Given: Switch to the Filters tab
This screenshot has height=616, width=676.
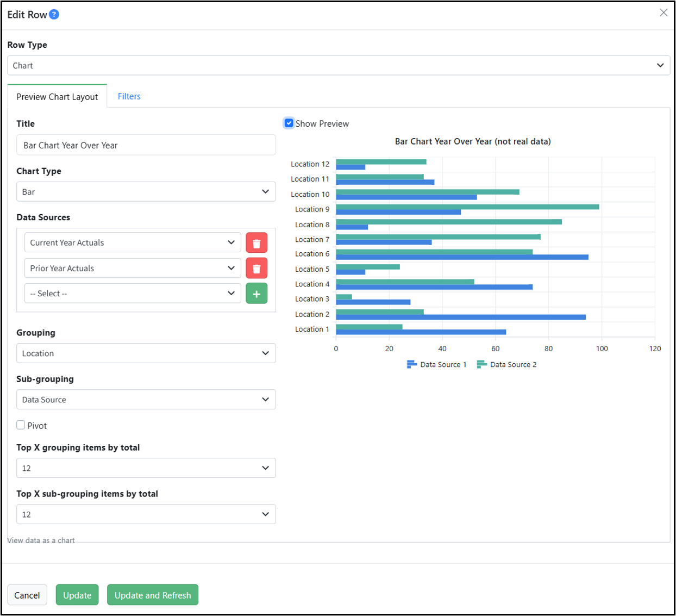Looking at the screenshot, I should pos(129,96).
